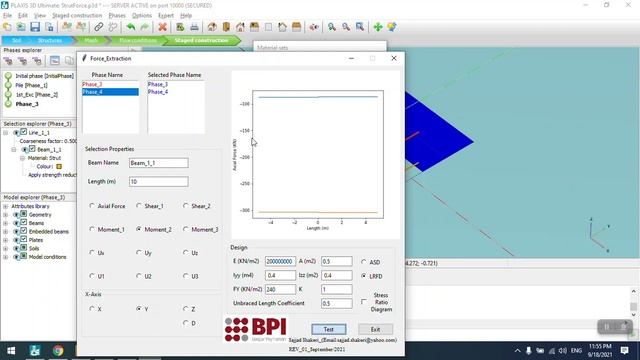Click the Unbraced Length Coefficient field

(x=336, y=303)
